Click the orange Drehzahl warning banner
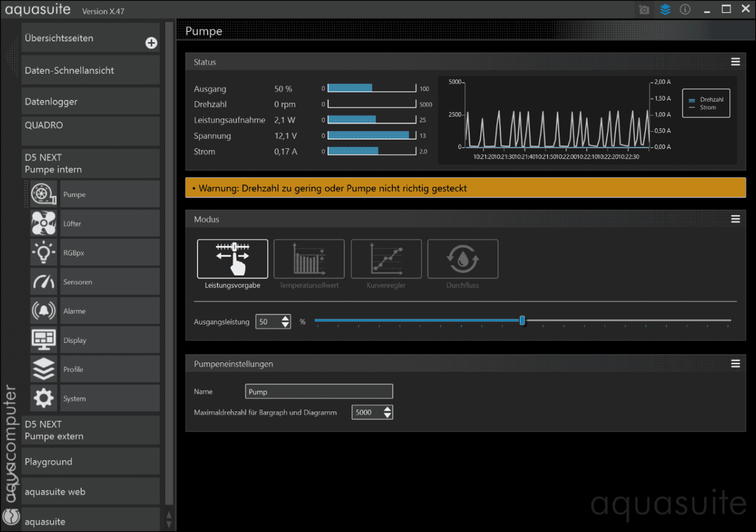 coord(466,188)
